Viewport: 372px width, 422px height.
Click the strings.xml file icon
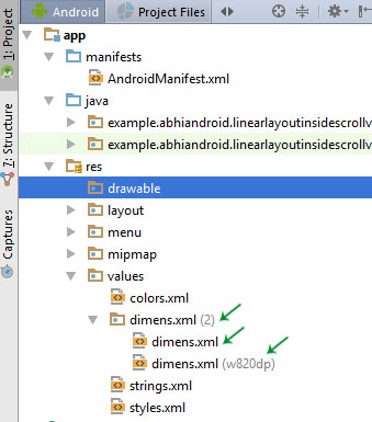click(117, 385)
